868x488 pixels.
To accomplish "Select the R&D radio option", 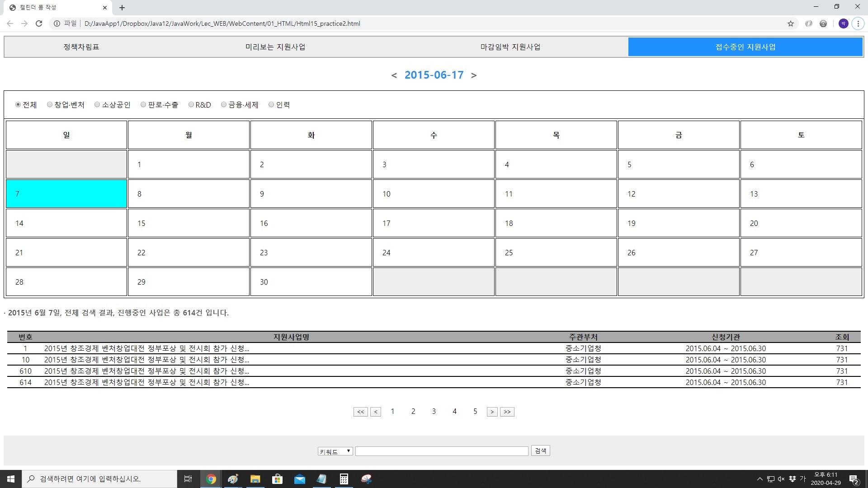I will (191, 105).
